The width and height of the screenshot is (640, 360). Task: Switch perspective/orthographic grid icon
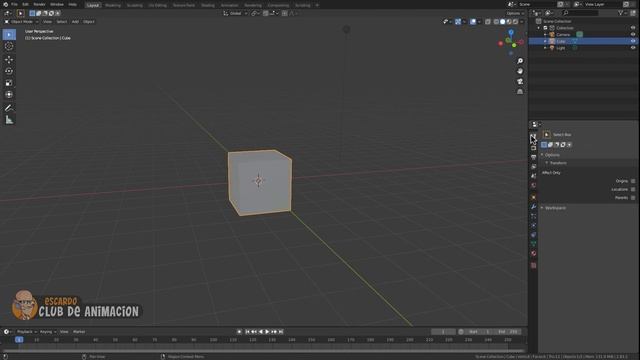coord(520,91)
